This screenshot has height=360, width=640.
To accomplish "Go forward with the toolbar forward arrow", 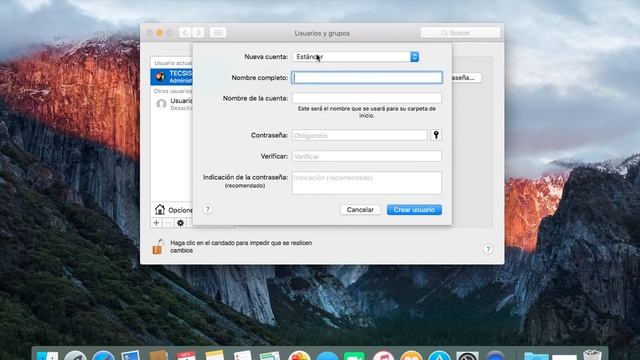I will [x=198, y=33].
